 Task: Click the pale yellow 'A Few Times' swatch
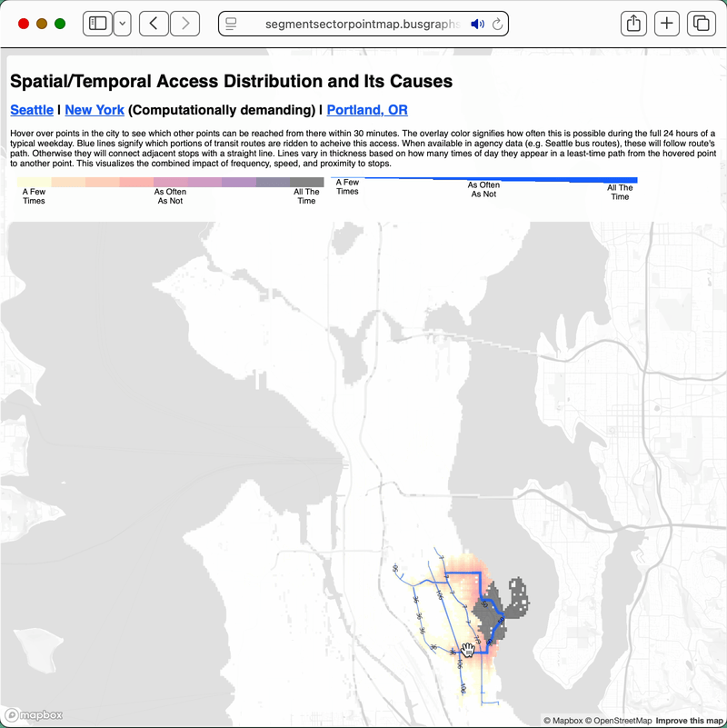click(x=34, y=183)
